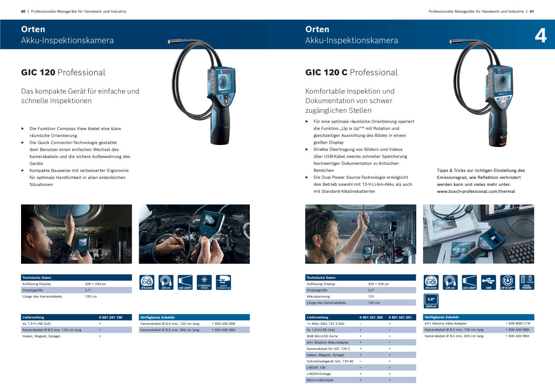The width and height of the screenshot is (555, 392).
Task: Click the '12V' value
Action: click(371, 297)
